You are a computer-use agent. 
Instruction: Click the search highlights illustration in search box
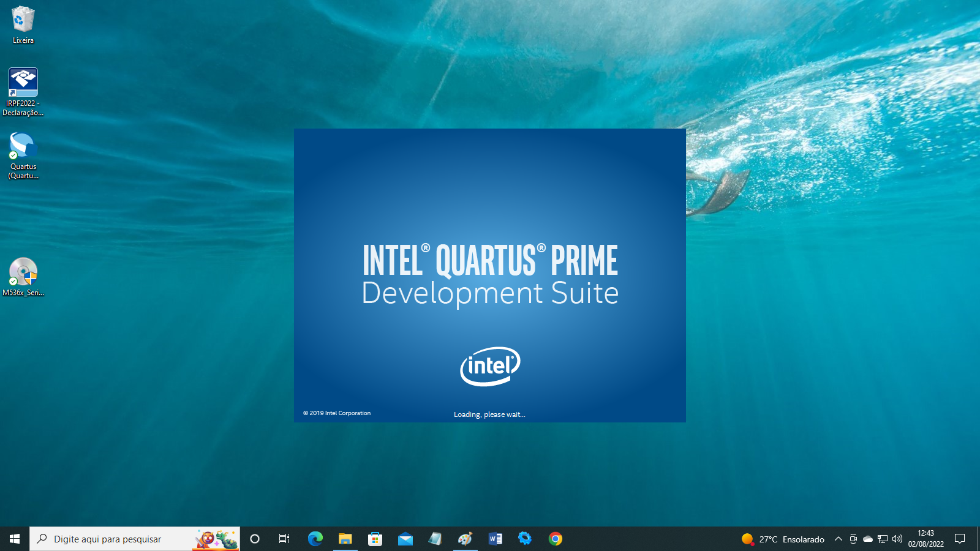(x=216, y=539)
